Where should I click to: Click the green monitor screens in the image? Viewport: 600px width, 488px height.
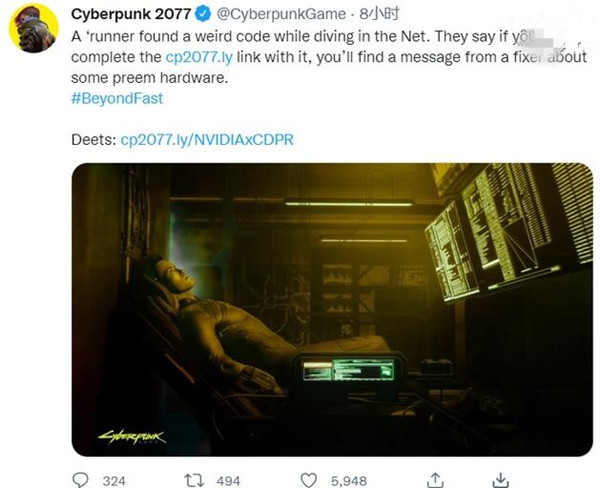click(x=509, y=230)
